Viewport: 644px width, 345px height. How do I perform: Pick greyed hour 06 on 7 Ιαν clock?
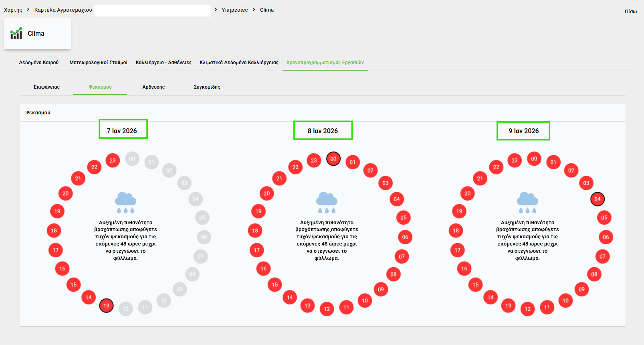[204, 237]
